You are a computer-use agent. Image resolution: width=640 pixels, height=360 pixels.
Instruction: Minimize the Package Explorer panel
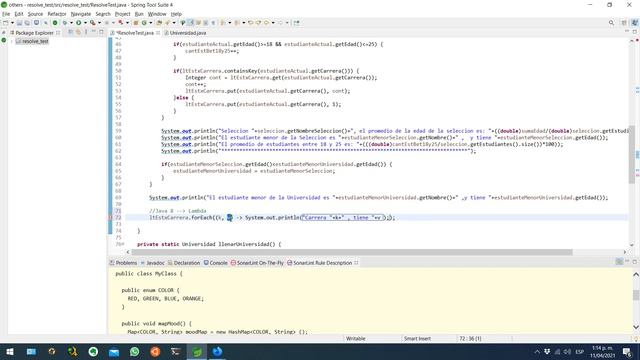point(93,32)
